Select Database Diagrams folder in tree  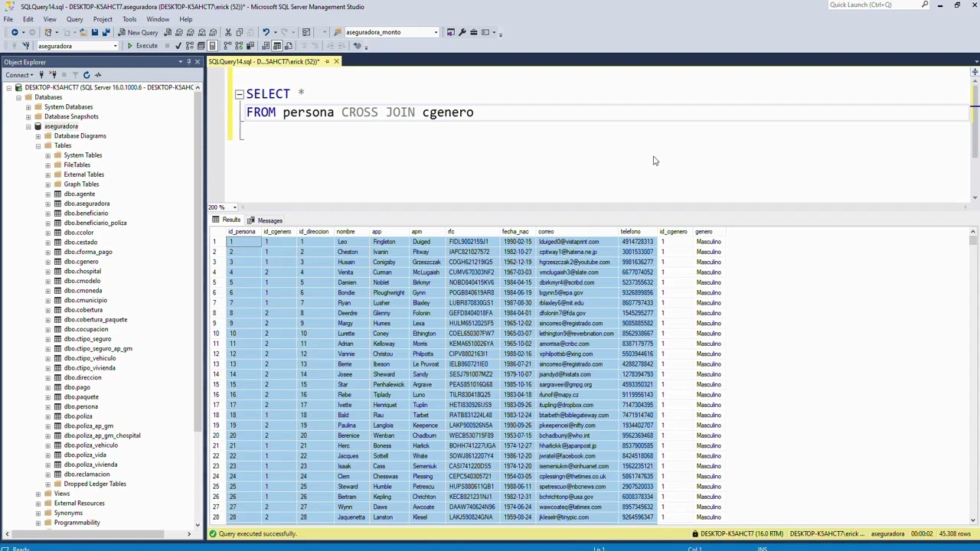(80, 136)
